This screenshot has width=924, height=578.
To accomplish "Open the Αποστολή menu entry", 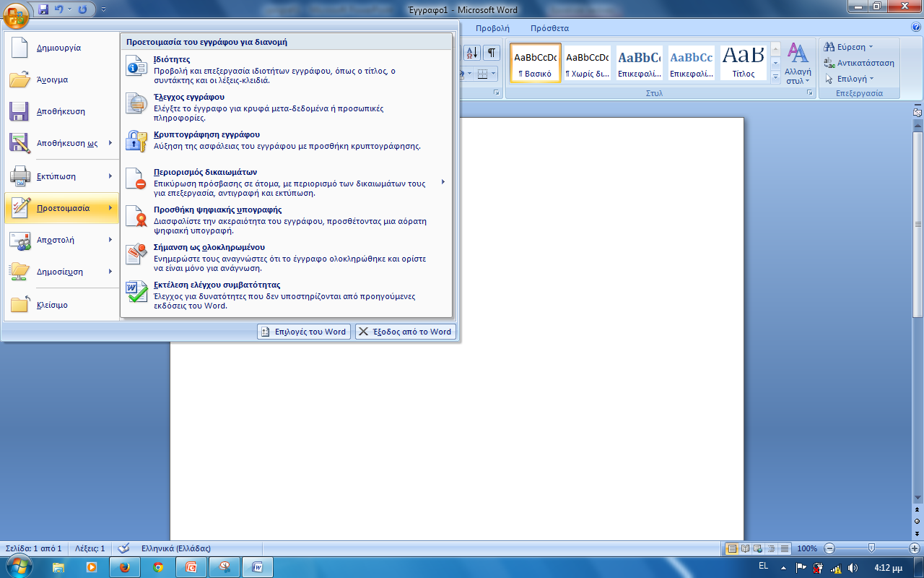I will [61, 240].
